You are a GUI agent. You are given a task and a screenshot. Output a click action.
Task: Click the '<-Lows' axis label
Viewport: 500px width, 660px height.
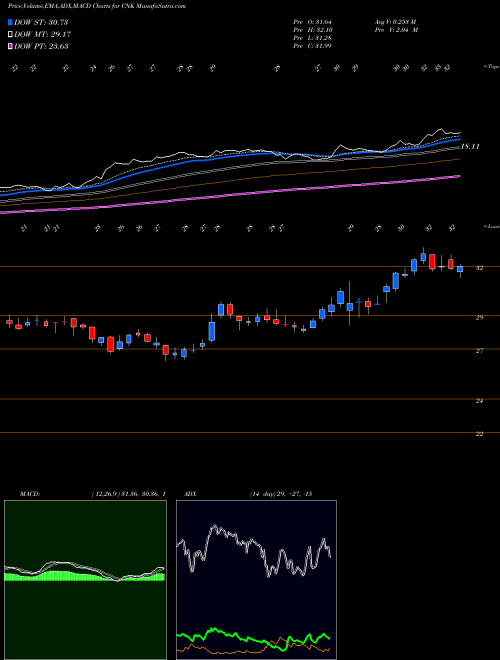[491, 226]
